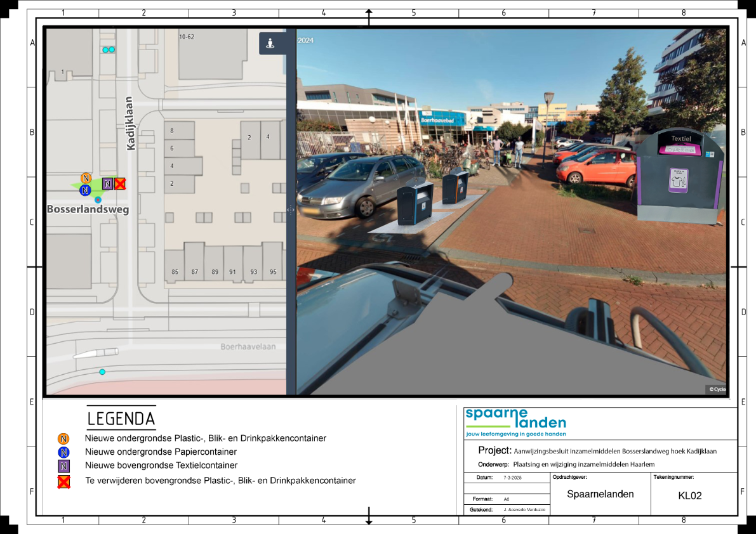Click the red-crossed icon in the legend
Viewport: 756px width, 534px height.
[x=63, y=481]
